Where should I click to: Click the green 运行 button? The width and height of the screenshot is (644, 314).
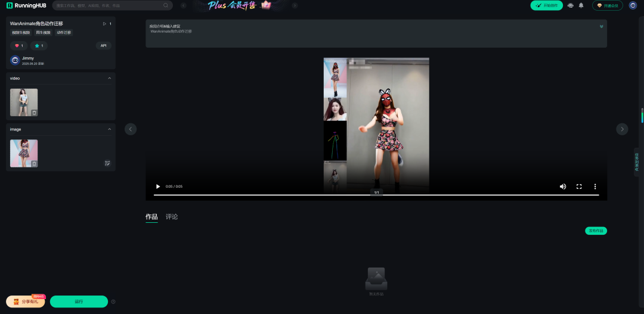coord(79,301)
